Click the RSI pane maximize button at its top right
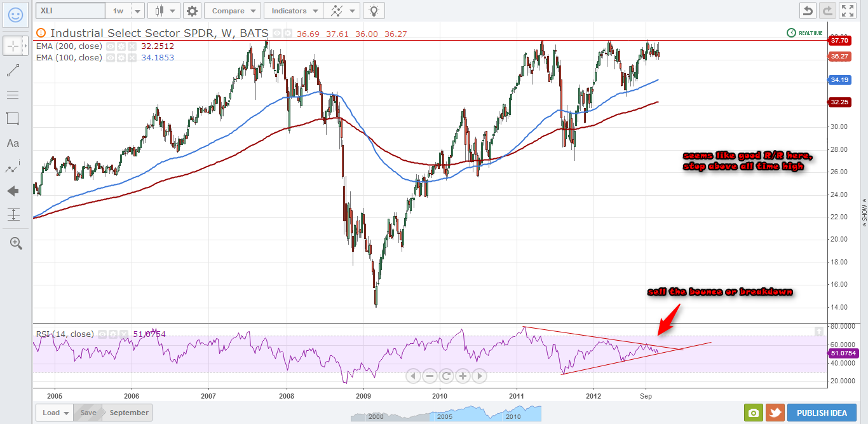 820,331
